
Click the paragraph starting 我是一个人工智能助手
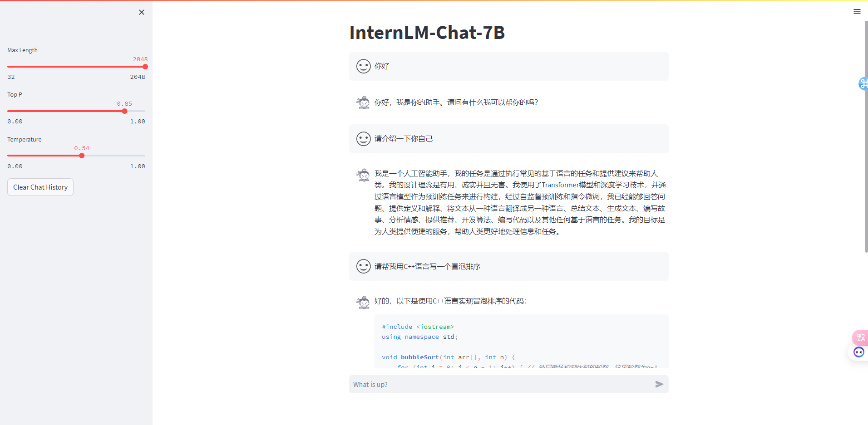click(520, 202)
